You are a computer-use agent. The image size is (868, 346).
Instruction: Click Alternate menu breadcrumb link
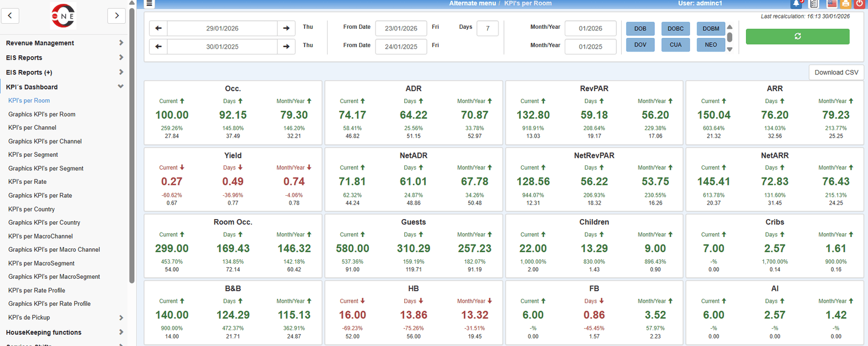[x=473, y=3]
